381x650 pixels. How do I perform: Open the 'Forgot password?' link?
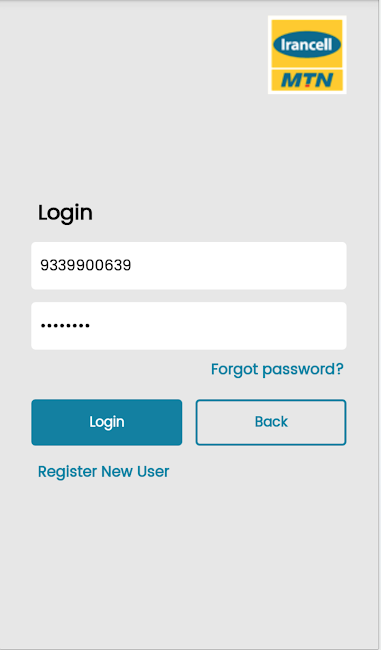point(277,369)
